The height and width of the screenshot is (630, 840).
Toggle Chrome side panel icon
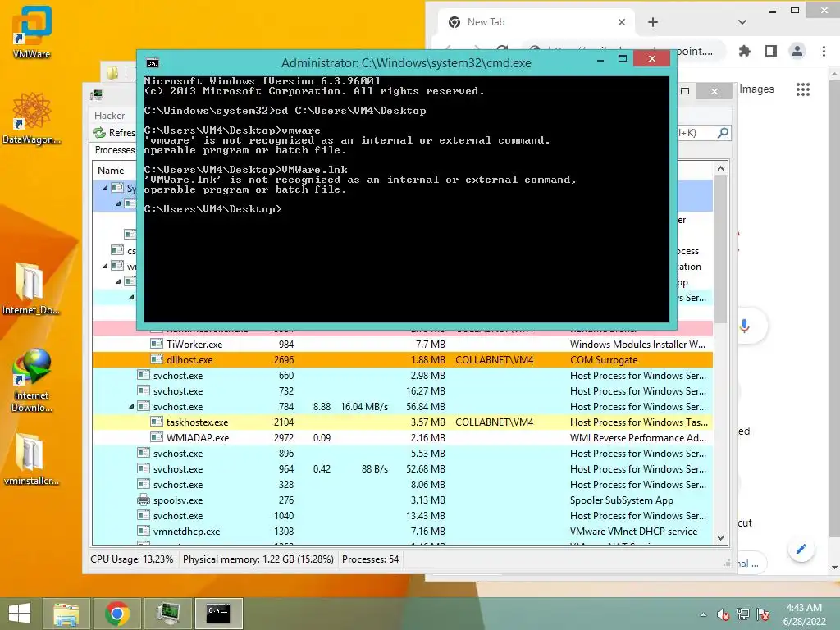771,52
